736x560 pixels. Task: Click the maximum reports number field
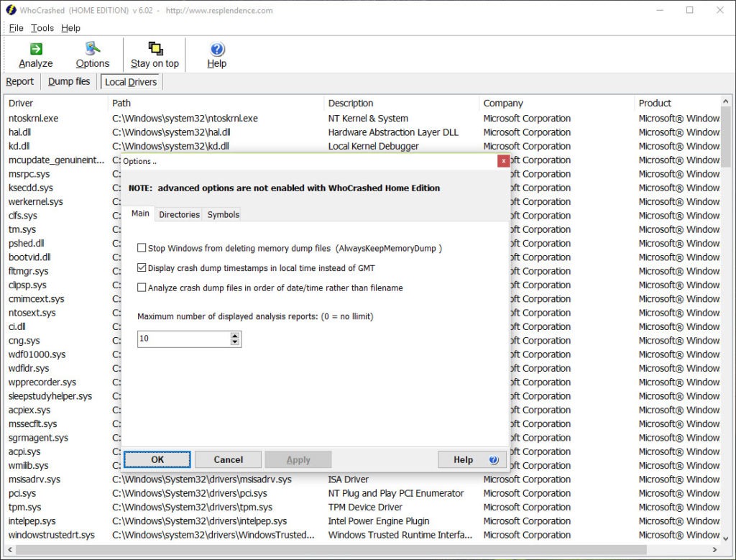(183, 339)
